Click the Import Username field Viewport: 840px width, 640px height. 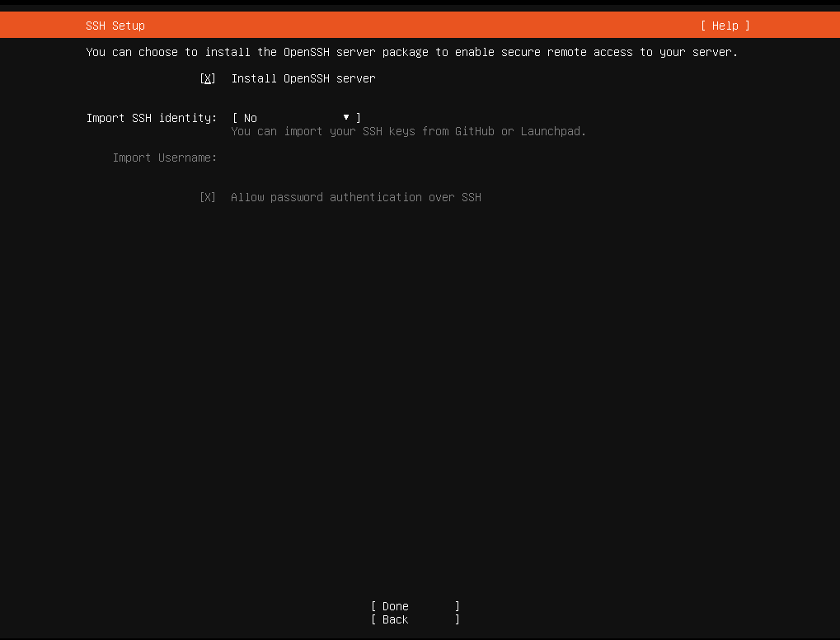coord(289,158)
